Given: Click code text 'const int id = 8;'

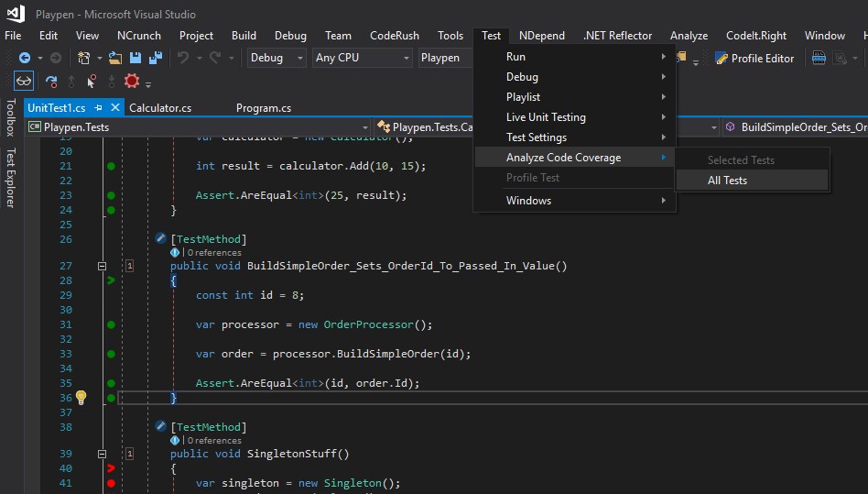Looking at the screenshot, I should click(x=250, y=295).
